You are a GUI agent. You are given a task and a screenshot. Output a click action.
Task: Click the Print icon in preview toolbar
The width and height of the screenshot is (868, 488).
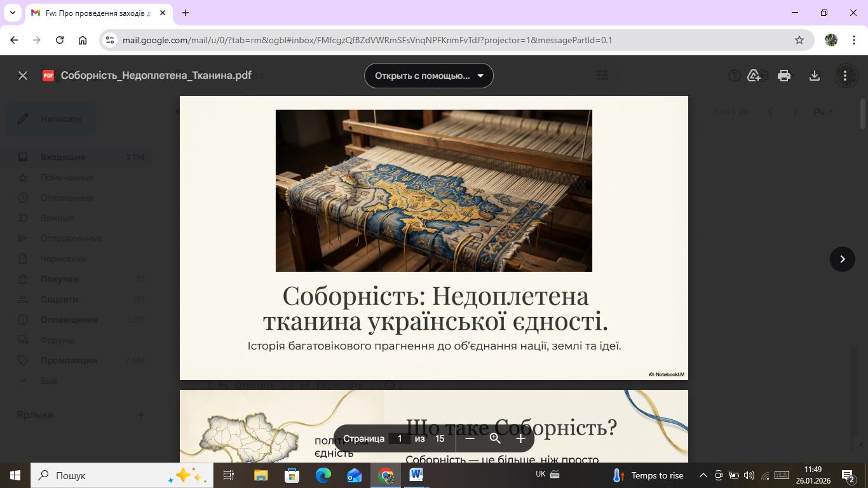click(x=784, y=76)
